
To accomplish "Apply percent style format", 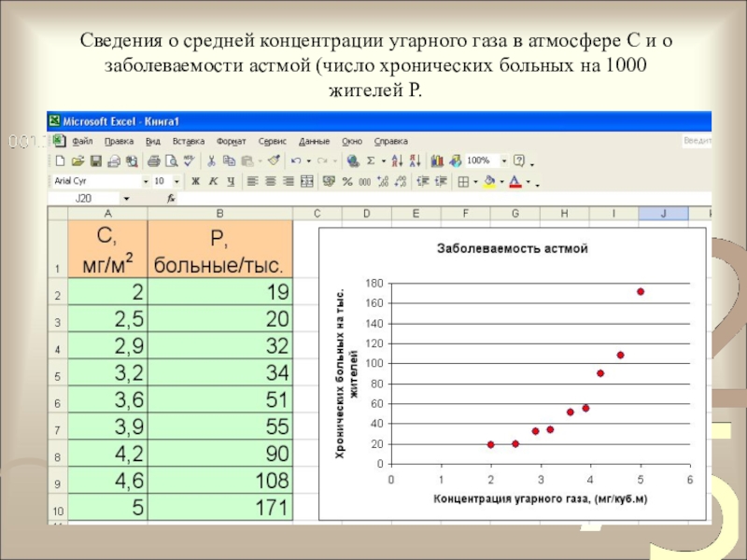I will (x=347, y=181).
